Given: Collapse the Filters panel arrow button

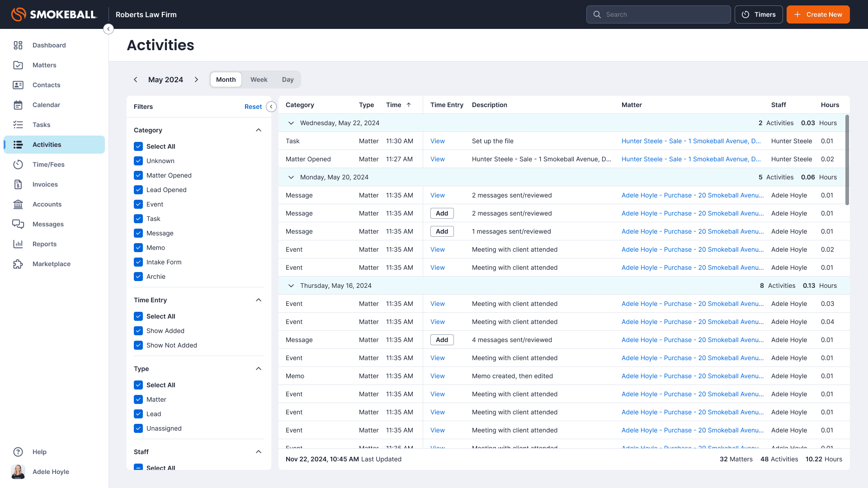Looking at the screenshot, I should point(271,107).
